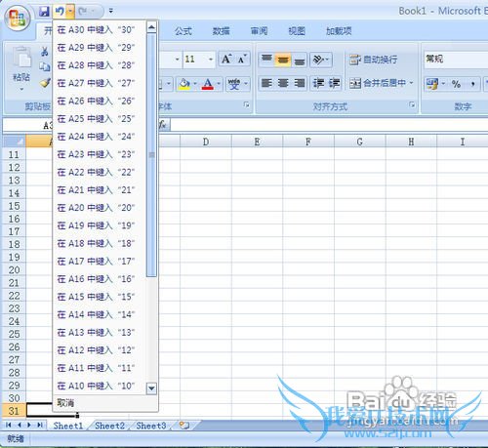Click decrease indent icon
The image size is (488, 448).
(318, 83)
